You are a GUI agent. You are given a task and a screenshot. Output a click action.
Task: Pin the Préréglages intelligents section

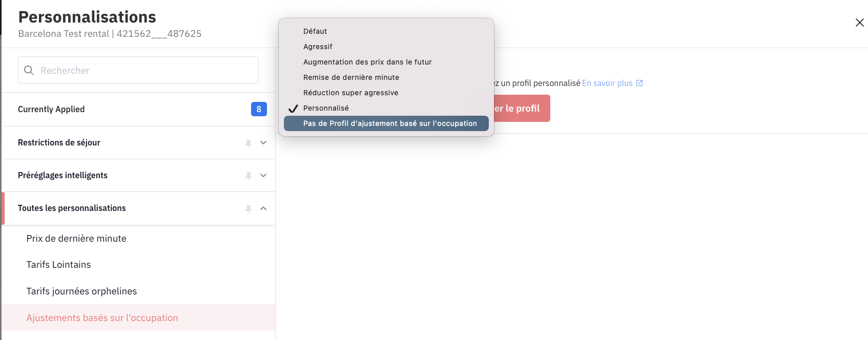point(249,176)
